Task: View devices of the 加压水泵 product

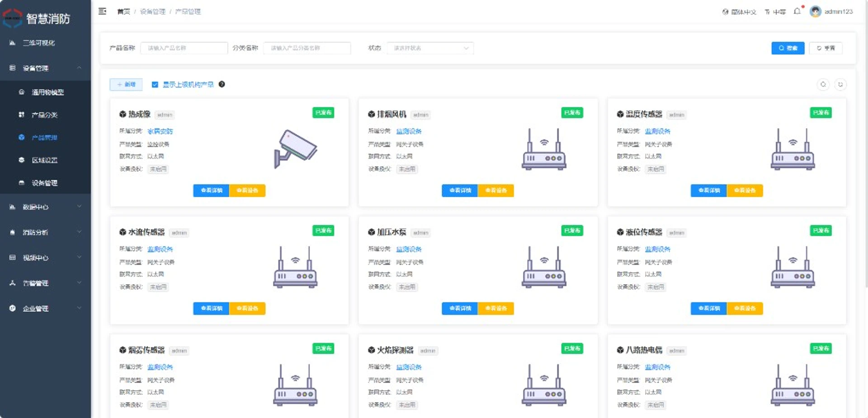Action: pyautogui.click(x=496, y=309)
